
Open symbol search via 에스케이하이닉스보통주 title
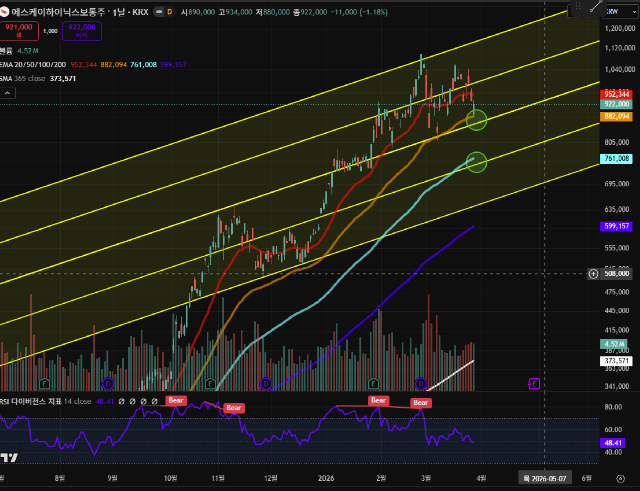tap(58, 12)
